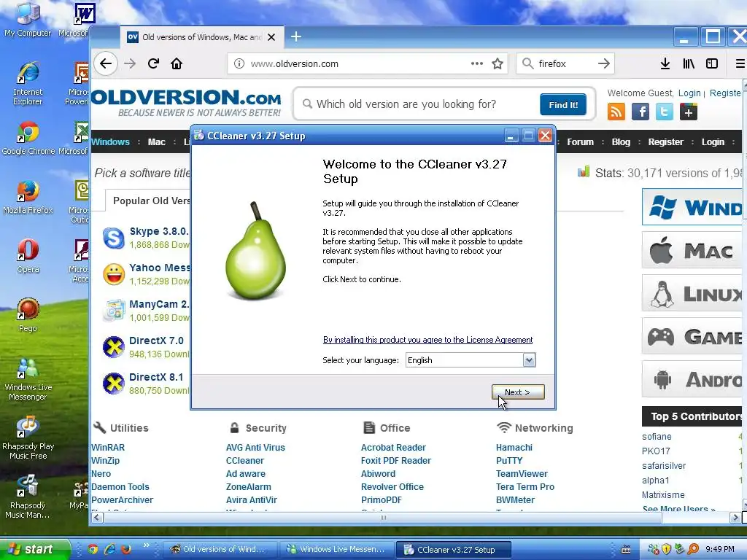This screenshot has height=560, width=747.
Task: Switch to Windows Live Messenger taskbar item
Action: pyautogui.click(x=337, y=549)
